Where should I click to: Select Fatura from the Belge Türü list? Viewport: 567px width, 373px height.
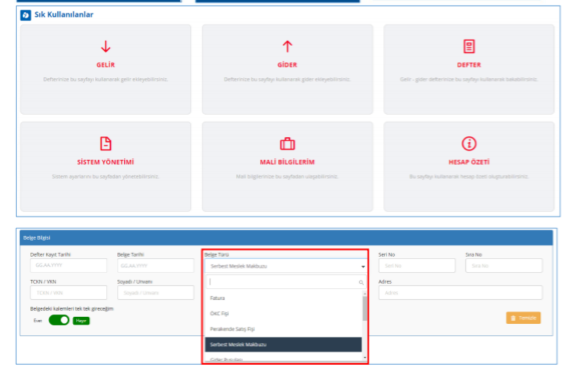click(x=284, y=298)
